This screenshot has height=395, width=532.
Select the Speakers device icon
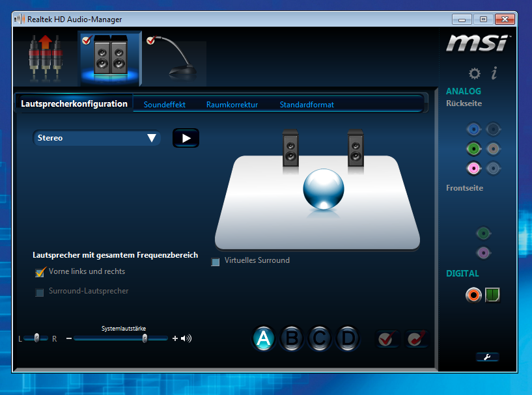click(x=110, y=59)
